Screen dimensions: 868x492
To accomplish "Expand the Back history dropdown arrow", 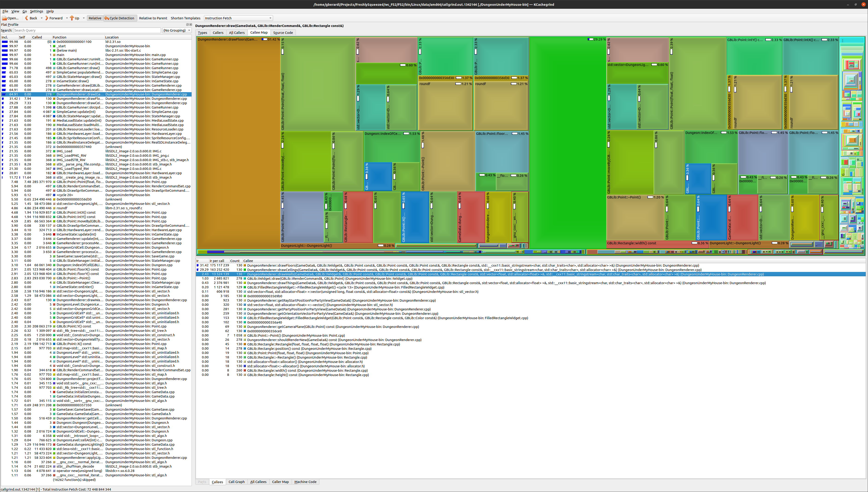I will click(41, 18).
